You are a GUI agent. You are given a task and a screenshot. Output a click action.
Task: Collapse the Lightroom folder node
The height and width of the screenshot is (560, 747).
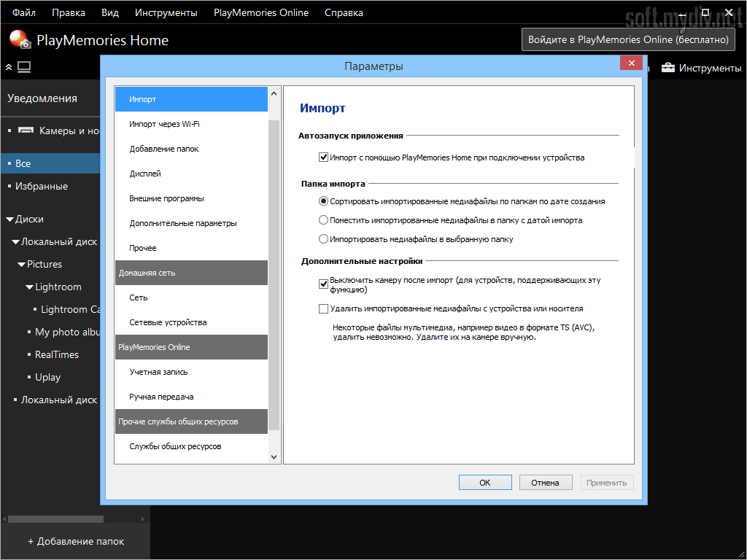[x=29, y=287]
